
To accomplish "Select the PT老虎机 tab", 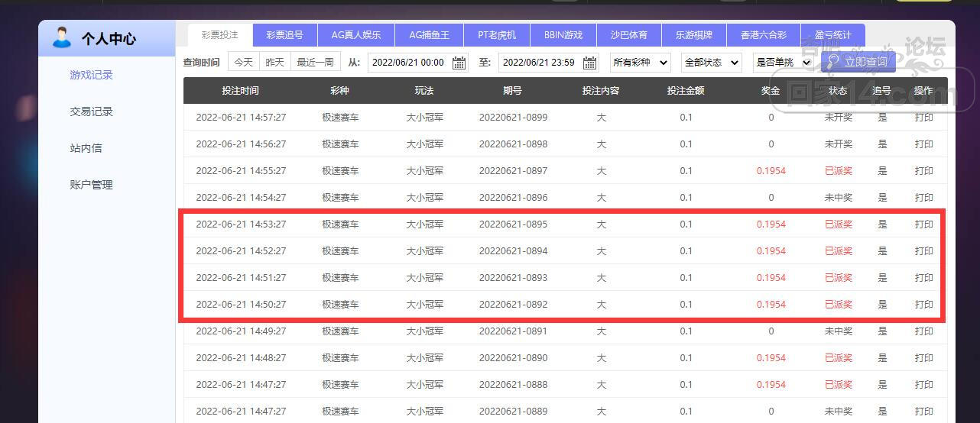I will [x=497, y=35].
